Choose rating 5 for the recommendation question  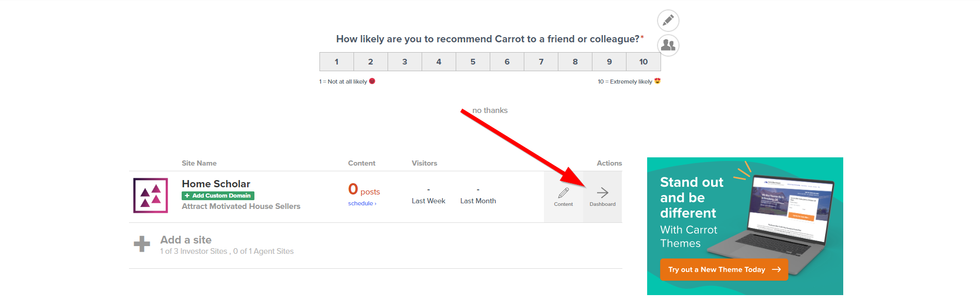coord(473,61)
